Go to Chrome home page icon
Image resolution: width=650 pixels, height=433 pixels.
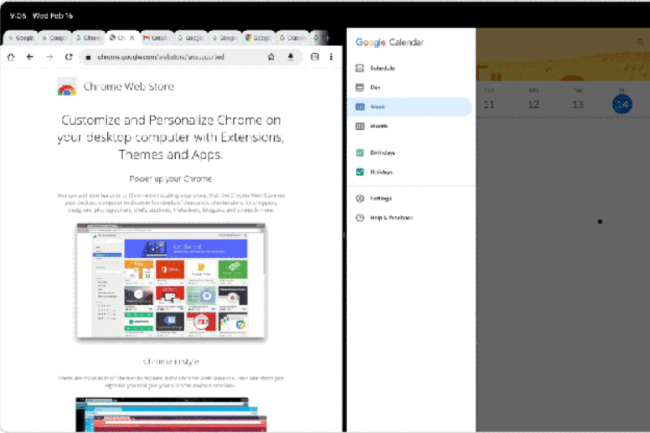11,57
